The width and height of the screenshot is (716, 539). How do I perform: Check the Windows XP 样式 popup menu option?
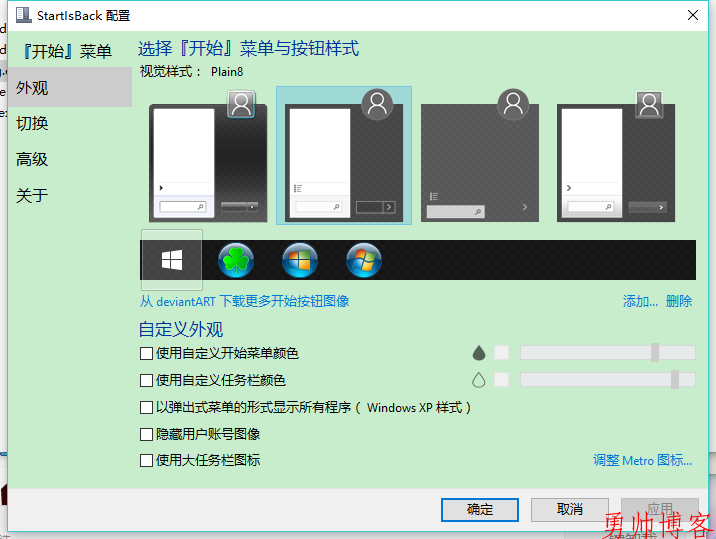pyautogui.click(x=147, y=408)
